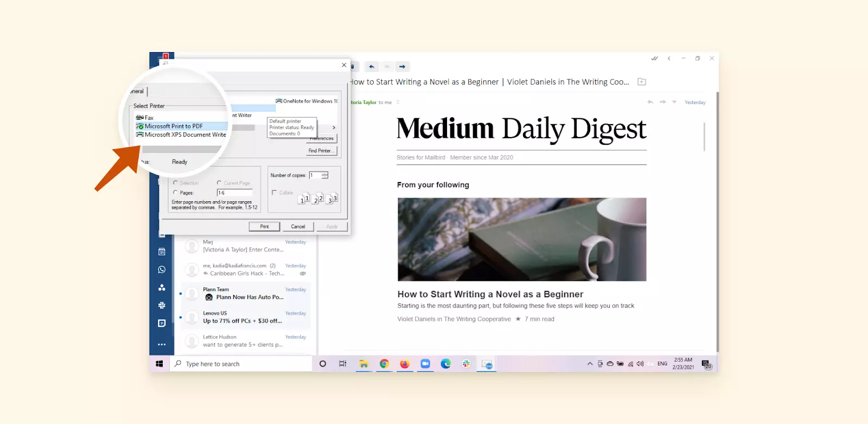Click the book and mug article image
868x424 pixels.
click(522, 239)
